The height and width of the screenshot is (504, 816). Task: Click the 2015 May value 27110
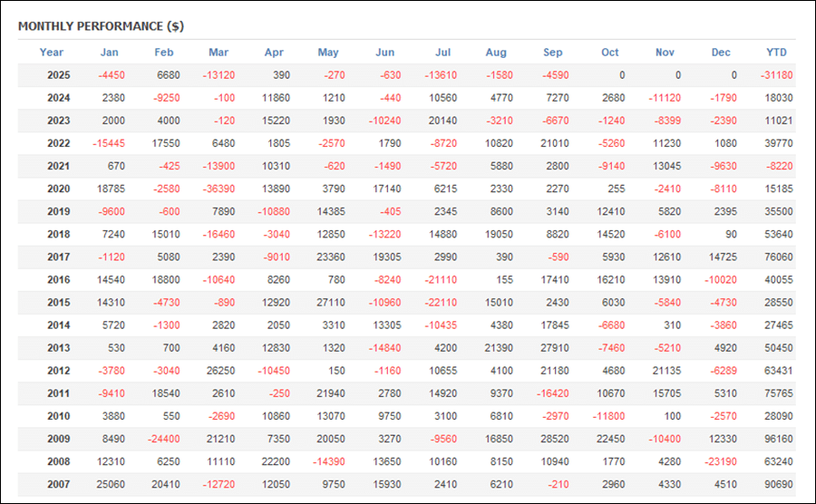[x=331, y=303]
